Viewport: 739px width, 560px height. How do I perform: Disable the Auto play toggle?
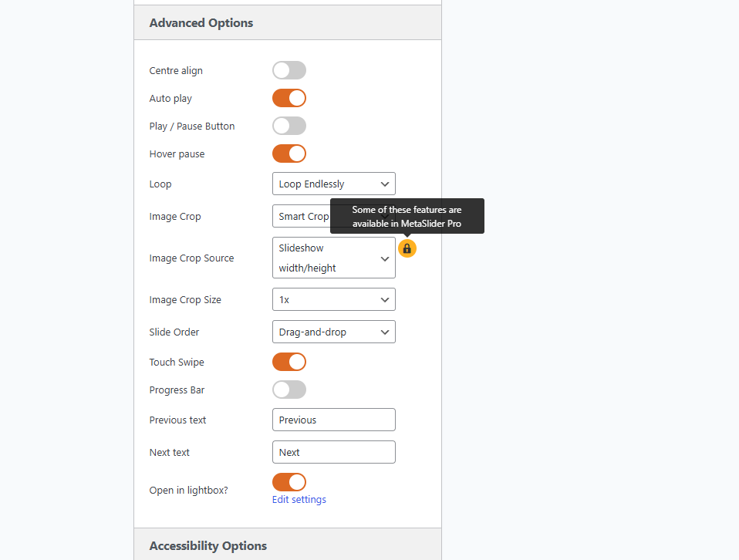[289, 98]
